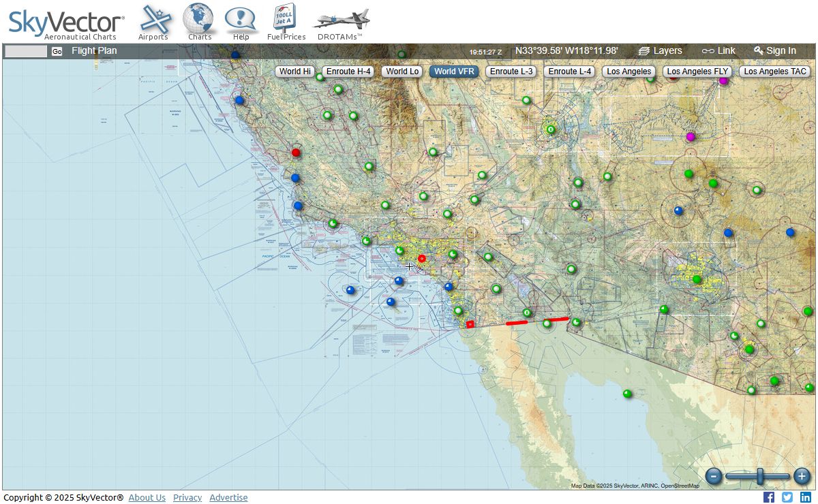Click the Zulu time display 19:51:27 Z

point(485,52)
